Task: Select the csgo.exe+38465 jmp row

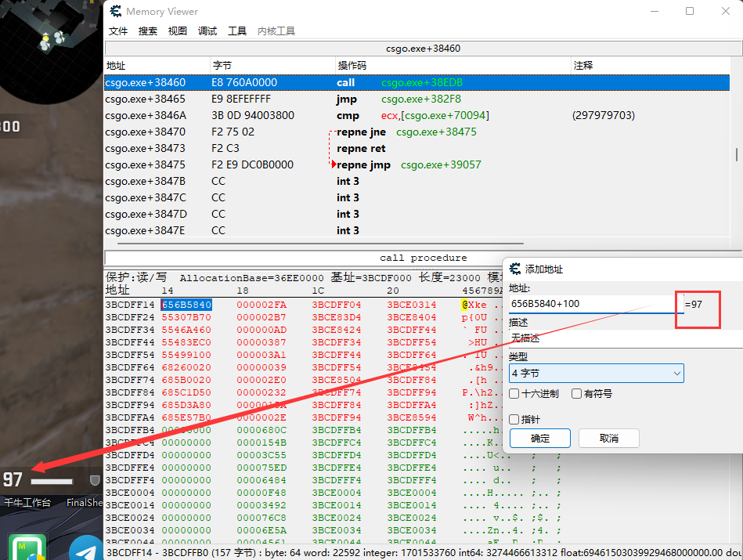Action: [417, 99]
